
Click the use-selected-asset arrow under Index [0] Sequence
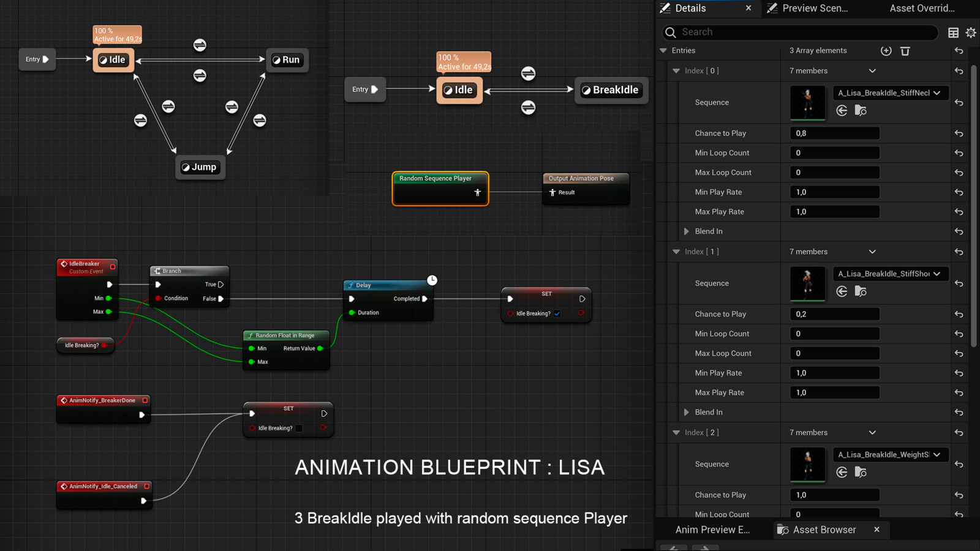point(842,111)
